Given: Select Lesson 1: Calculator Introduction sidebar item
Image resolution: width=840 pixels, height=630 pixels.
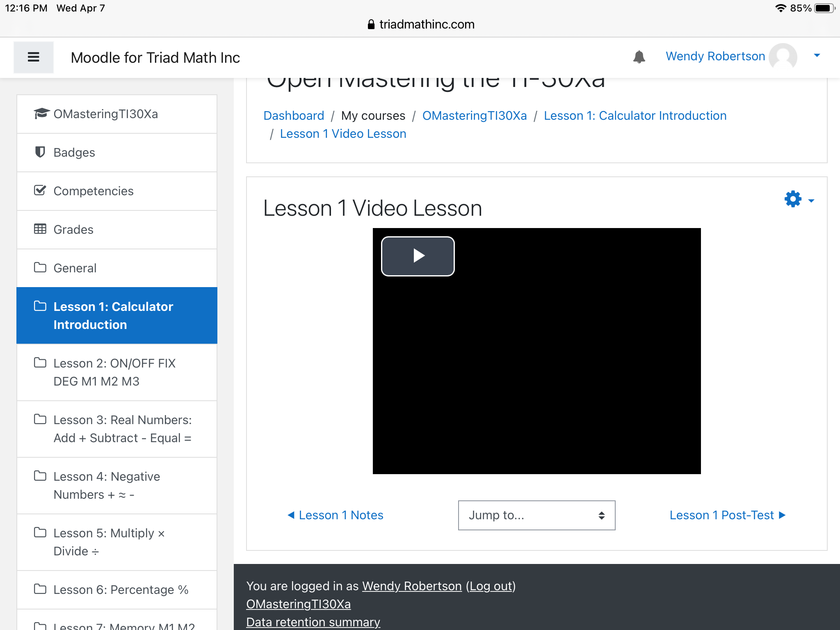Looking at the screenshot, I should 117,315.
